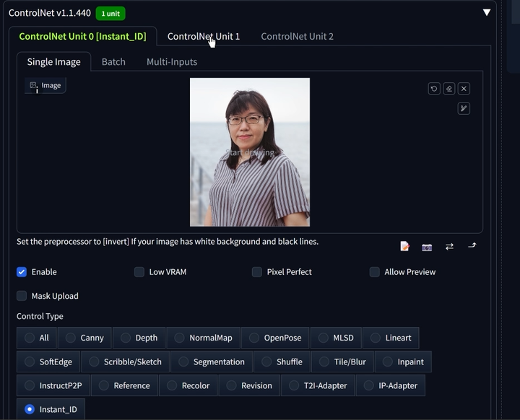Viewport: 520px width, 420px height.
Task: Switch to the Batch tab
Action: (x=113, y=61)
